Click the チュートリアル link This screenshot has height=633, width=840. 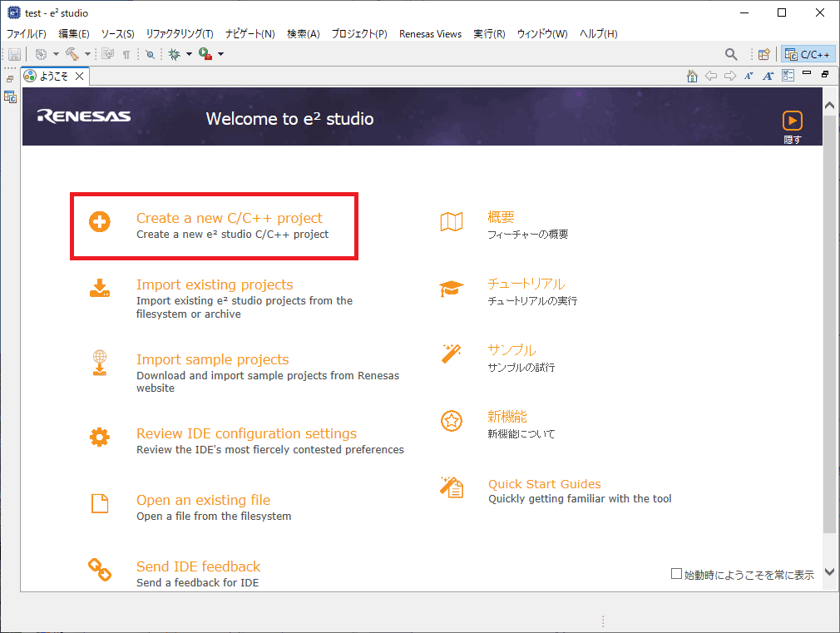(526, 284)
